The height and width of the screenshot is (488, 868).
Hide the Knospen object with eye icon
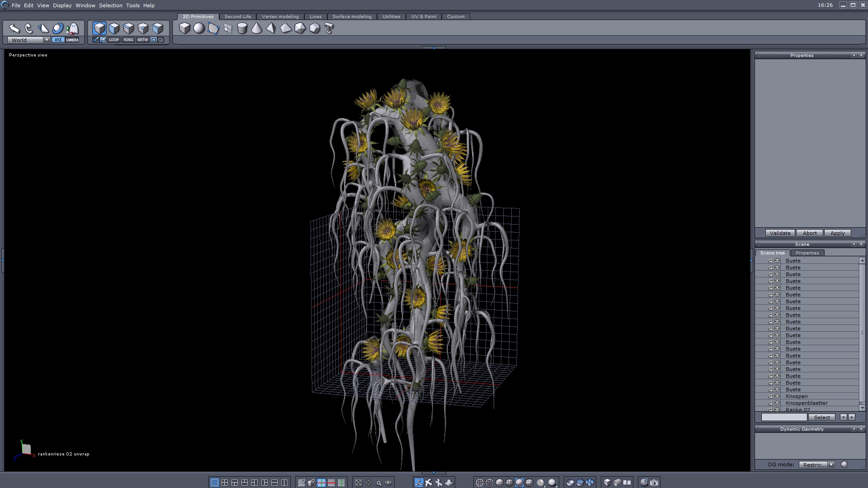pyautogui.click(x=777, y=396)
